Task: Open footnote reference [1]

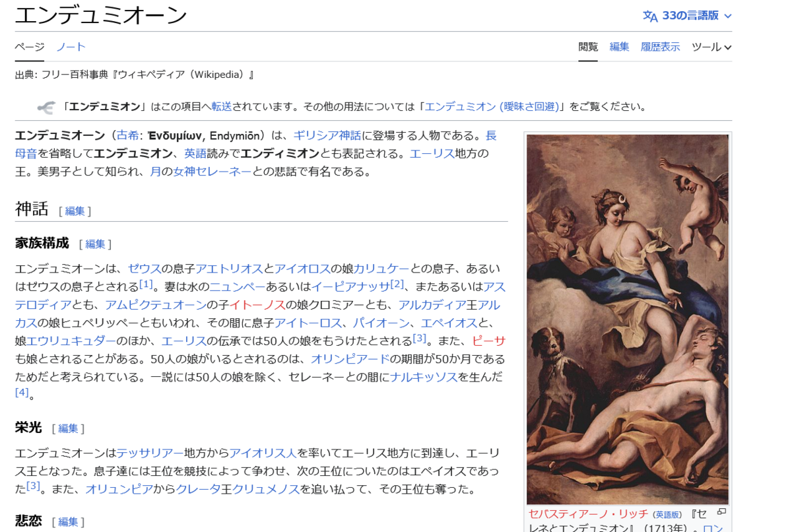Action: (145, 284)
